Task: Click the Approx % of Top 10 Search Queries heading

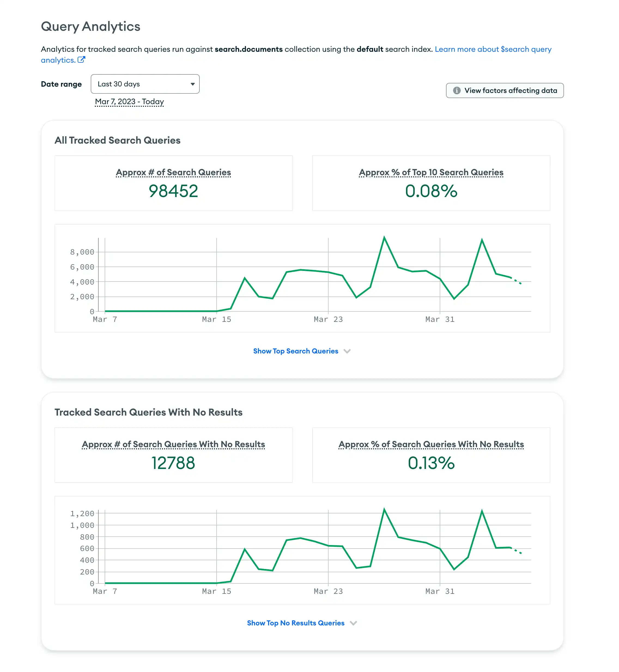Action: (x=431, y=172)
